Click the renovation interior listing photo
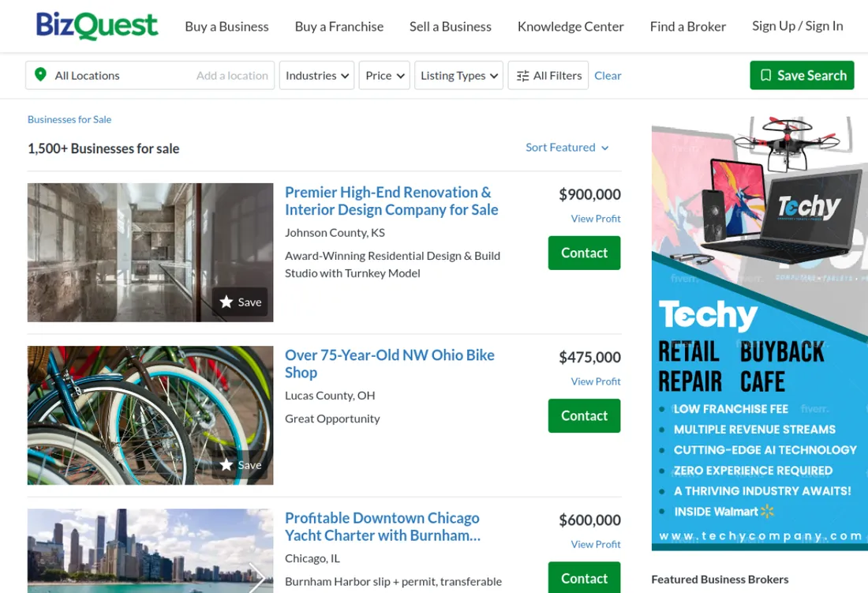 click(x=151, y=253)
